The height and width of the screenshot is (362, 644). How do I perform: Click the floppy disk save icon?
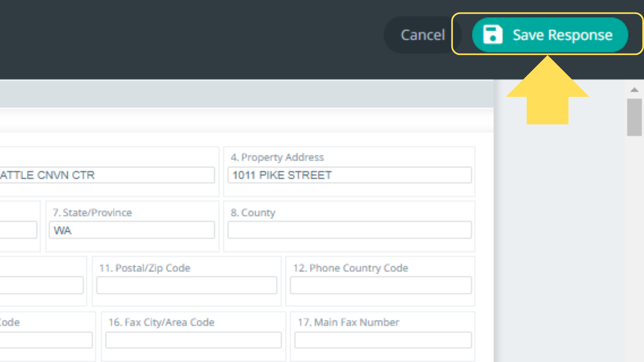click(492, 35)
